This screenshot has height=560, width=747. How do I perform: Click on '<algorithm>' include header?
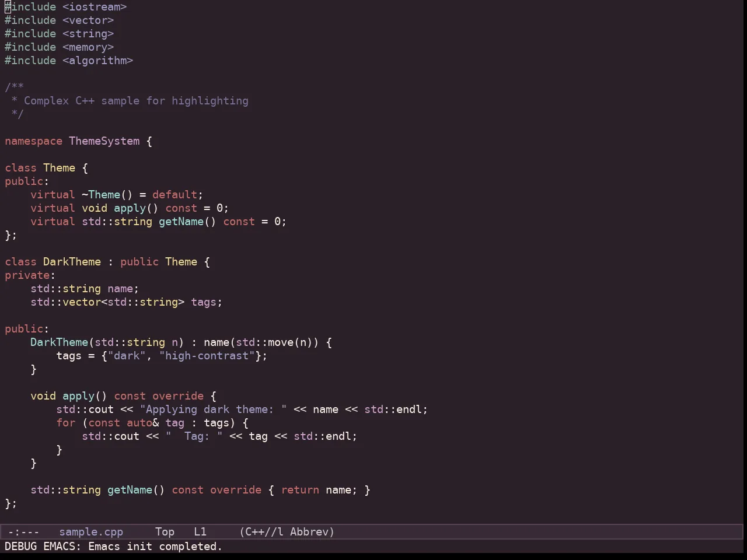pos(98,61)
